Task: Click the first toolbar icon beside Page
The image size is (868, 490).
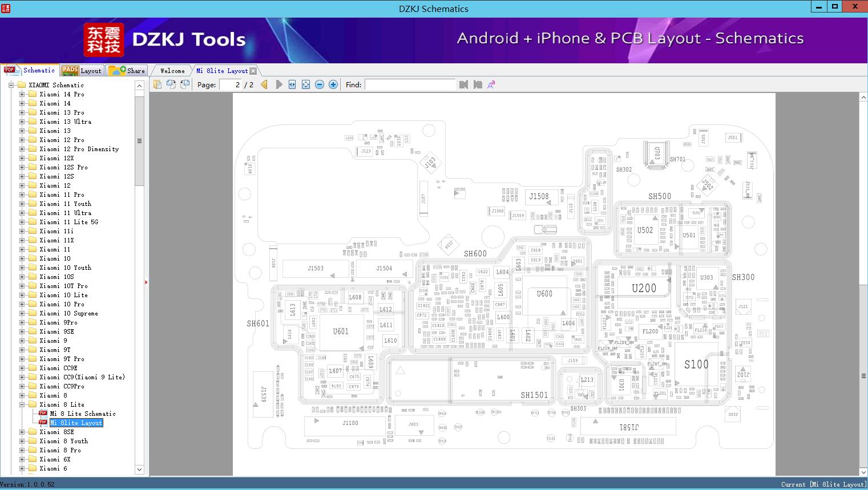Action: point(158,84)
